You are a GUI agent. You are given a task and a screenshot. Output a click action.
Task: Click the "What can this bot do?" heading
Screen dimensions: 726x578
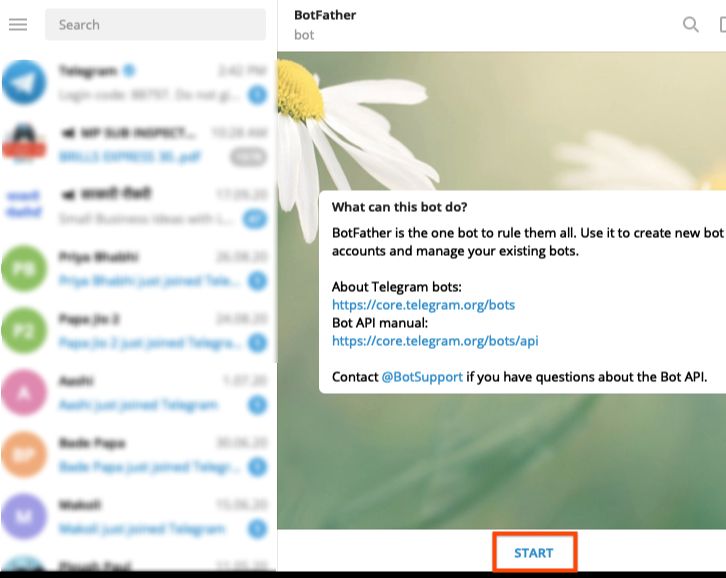click(x=399, y=207)
